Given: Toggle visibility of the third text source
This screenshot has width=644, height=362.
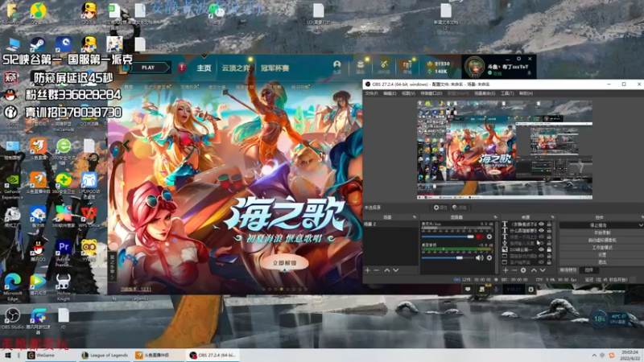Looking at the screenshot, I should (541, 237).
